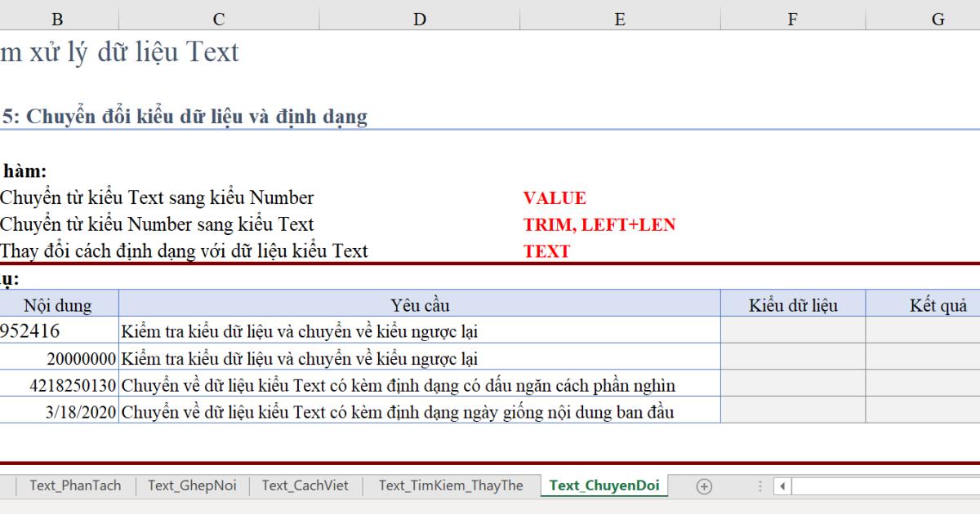Click the empty Kiểu dữ liệu cell for 952416
Image resolution: width=980 pixels, height=514 pixels.
(x=792, y=331)
